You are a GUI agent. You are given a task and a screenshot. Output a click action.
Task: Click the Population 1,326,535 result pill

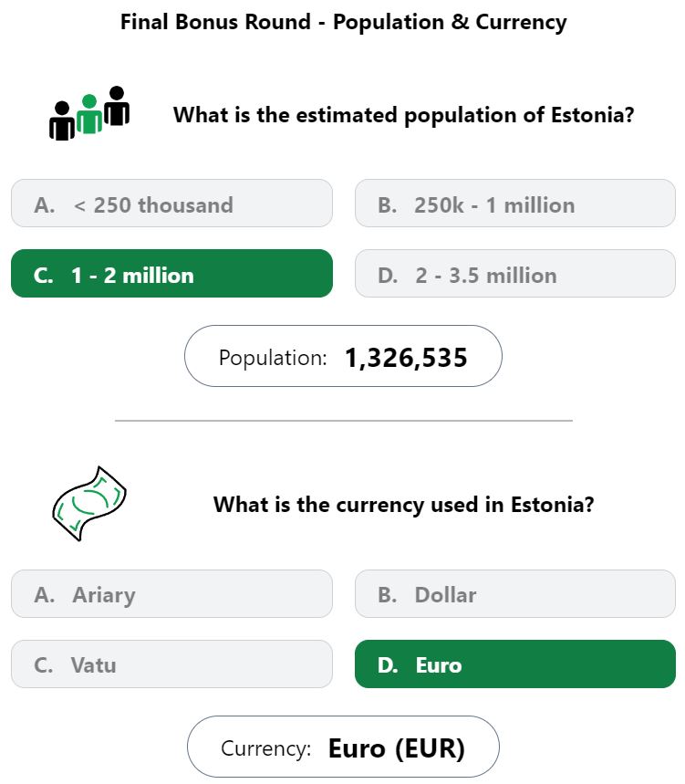pos(343,356)
